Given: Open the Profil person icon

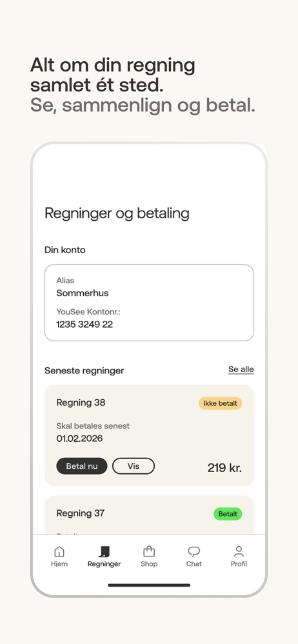Looking at the screenshot, I should tap(239, 551).
